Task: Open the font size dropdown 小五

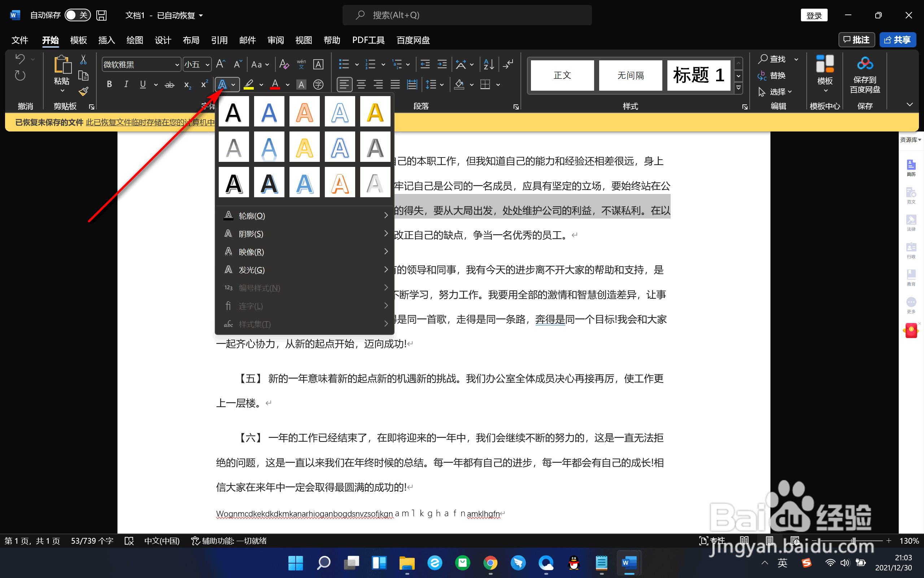Action: [207, 65]
